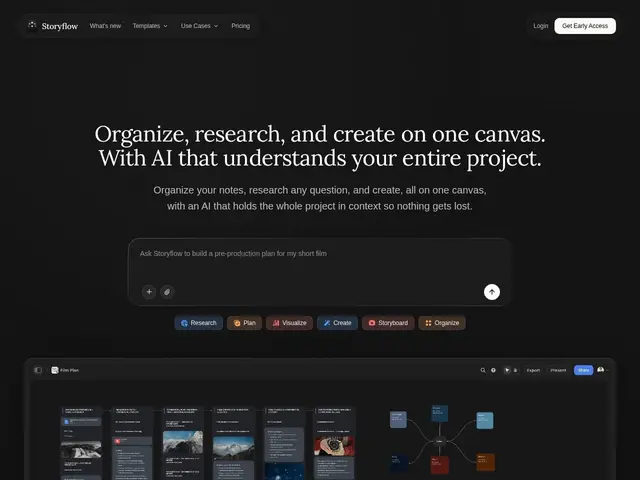This screenshot has height=480, width=640.
Task: Click the Film Plan title text
Action: tap(69, 370)
